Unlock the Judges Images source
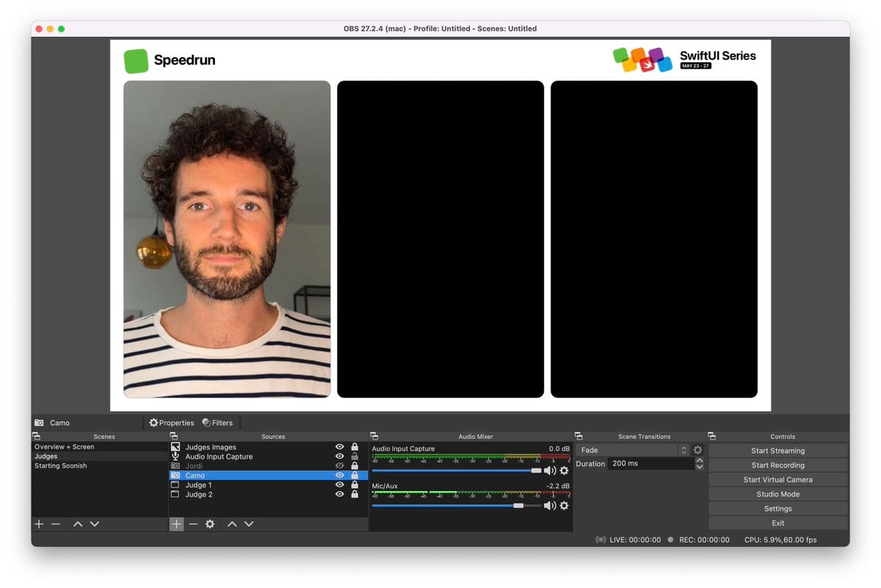The image size is (881, 588). click(355, 447)
